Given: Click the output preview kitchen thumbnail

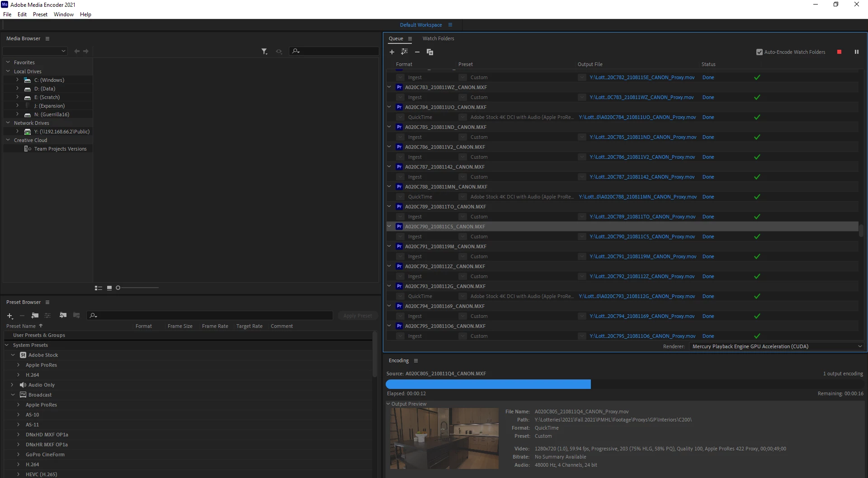Looking at the screenshot, I should click(444, 439).
